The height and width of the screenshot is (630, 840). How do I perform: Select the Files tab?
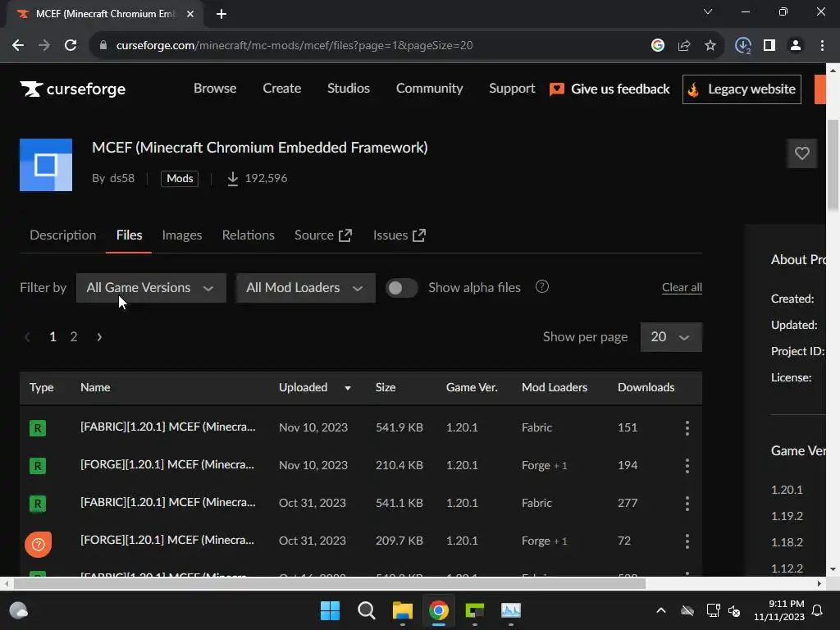click(129, 235)
